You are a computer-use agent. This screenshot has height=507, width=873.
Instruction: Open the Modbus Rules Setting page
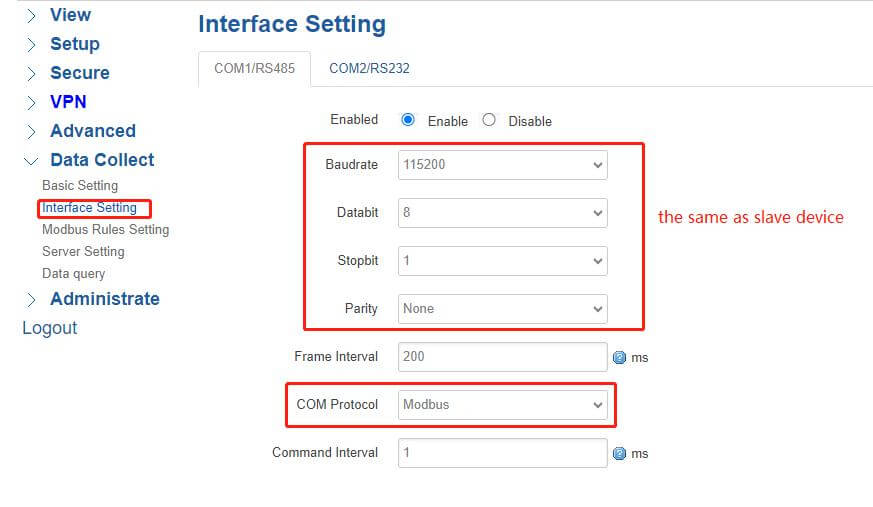coord(105,230)
